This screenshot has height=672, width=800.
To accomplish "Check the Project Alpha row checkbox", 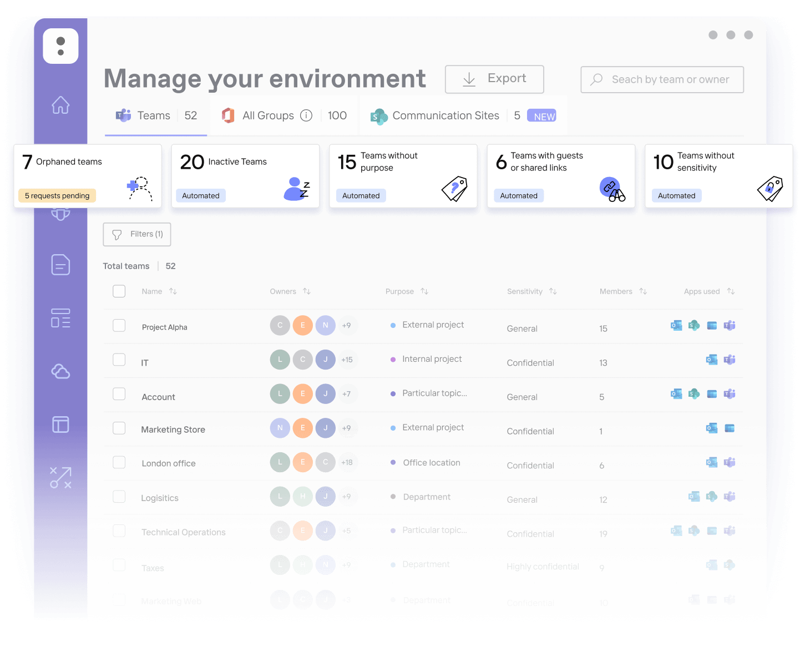I will (x=119, y=325).
